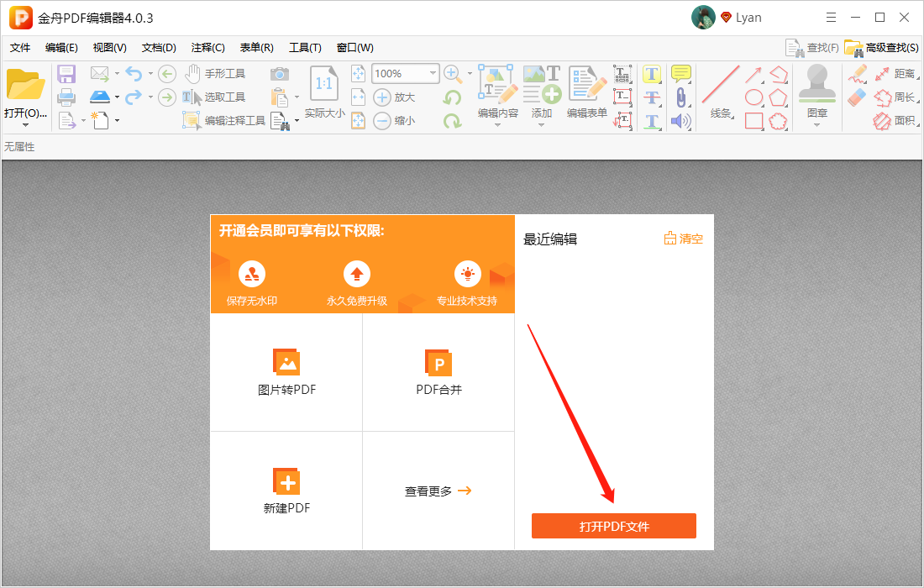Select the 线条 line drawing tool
The height and width of the screenshot is (588, 924).
721,92
